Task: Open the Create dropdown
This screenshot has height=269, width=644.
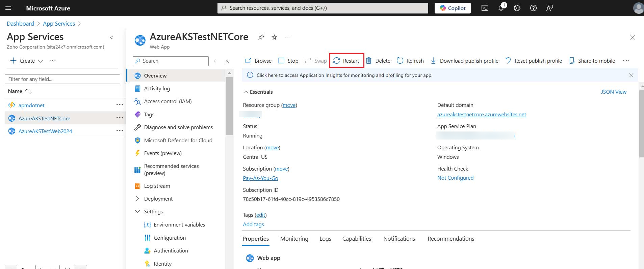Action: point(27,61)
